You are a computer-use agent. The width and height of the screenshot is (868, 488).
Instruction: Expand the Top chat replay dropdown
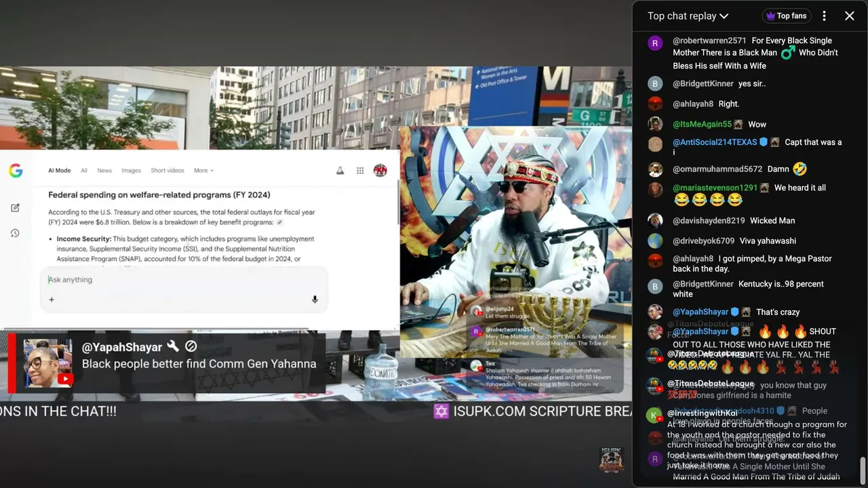pyautogui.click(x=688, y=16)
